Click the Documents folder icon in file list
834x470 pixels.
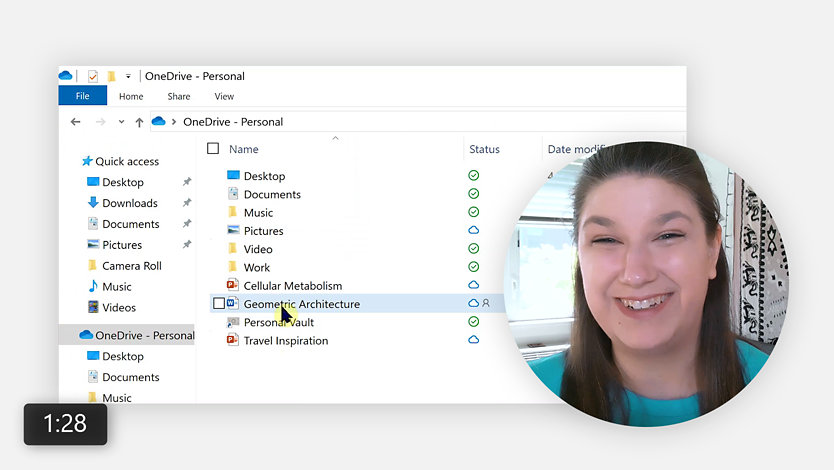tap(233, 194)
